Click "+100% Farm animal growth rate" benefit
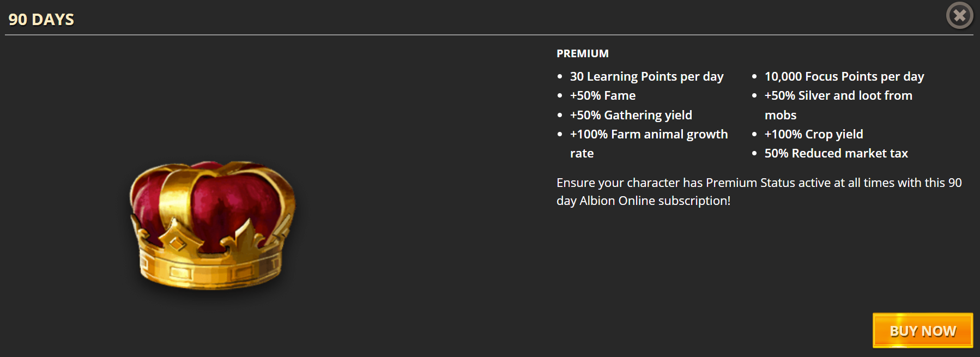This screenshot has width=980, height=357. coord(649,144)
